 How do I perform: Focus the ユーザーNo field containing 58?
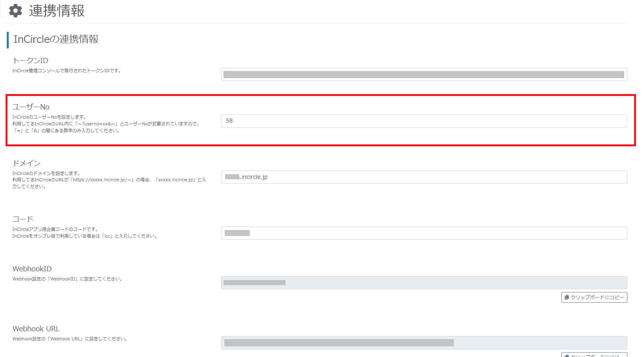[424, 121]
